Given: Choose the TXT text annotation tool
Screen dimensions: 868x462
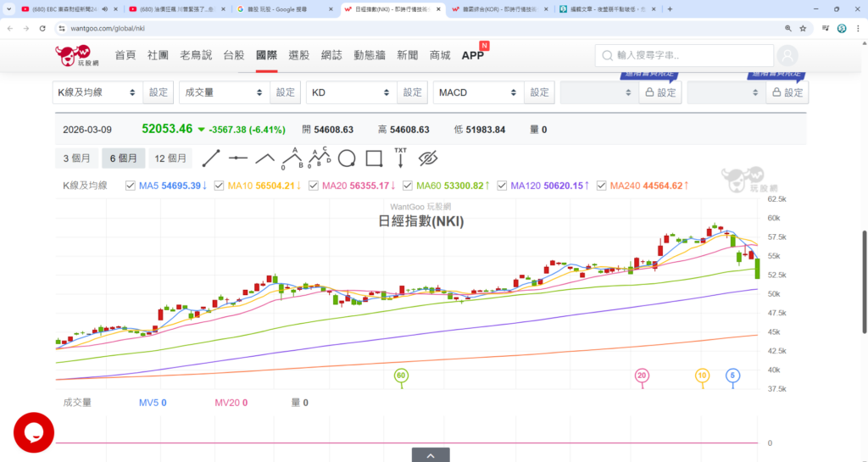Looking at the screenshot, I should click(400, 158).
